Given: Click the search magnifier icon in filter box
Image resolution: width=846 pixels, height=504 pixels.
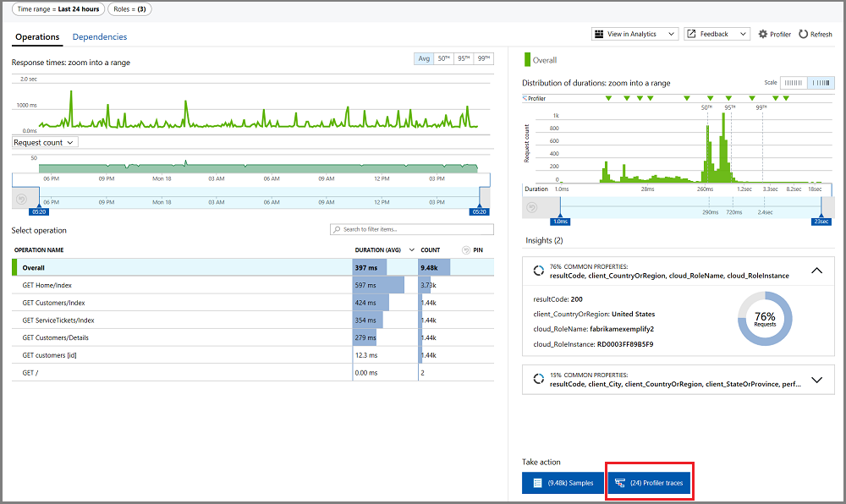Looking at the screenshot, I should click(338, 230).
